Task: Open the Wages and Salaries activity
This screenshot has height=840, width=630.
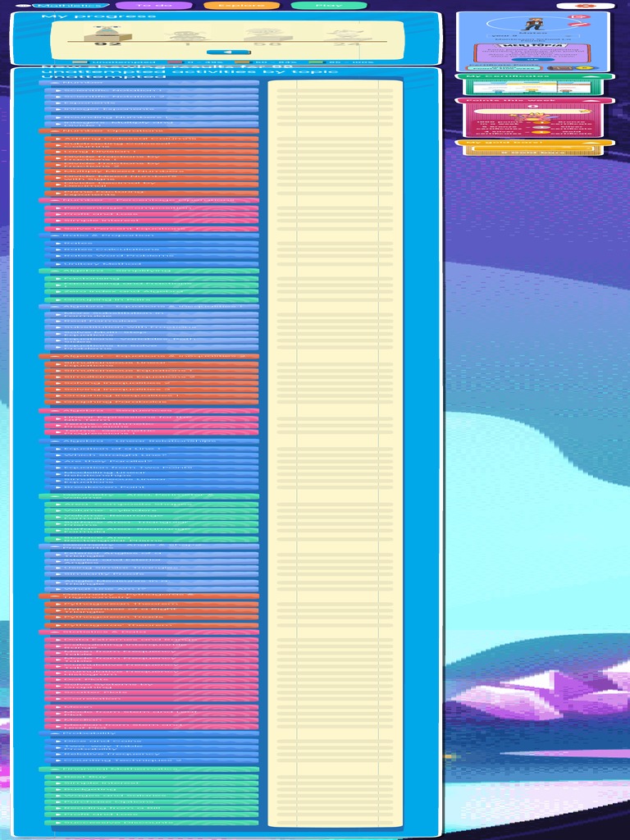Action: click(x=152, y=796)
